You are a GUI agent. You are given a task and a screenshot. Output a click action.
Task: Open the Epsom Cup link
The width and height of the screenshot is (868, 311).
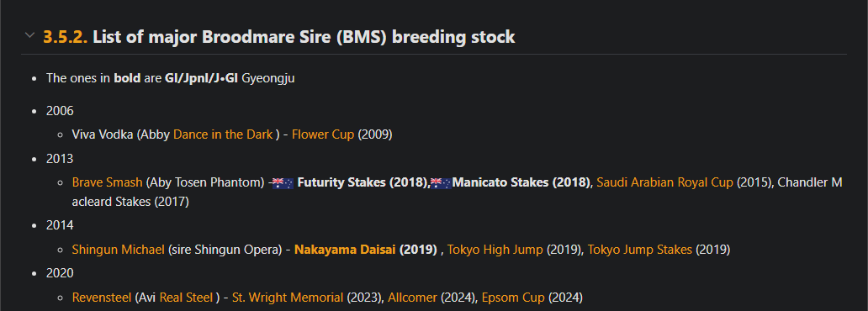513,298
